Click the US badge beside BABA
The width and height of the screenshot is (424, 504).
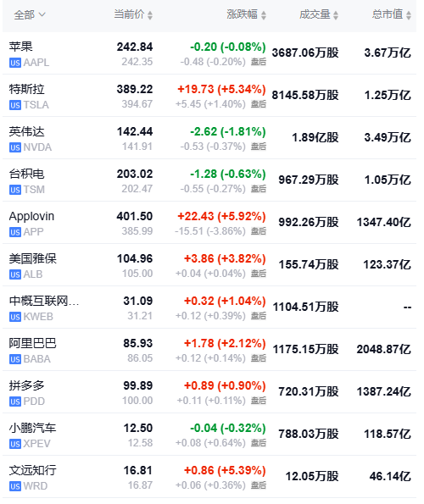(15, 359)
